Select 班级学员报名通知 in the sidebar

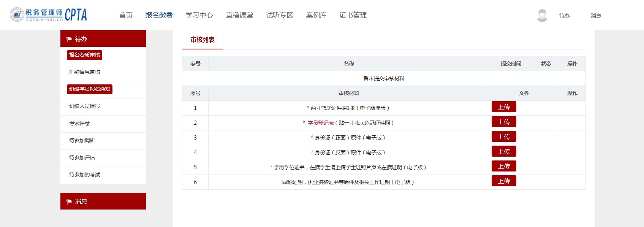pos(90,89)
